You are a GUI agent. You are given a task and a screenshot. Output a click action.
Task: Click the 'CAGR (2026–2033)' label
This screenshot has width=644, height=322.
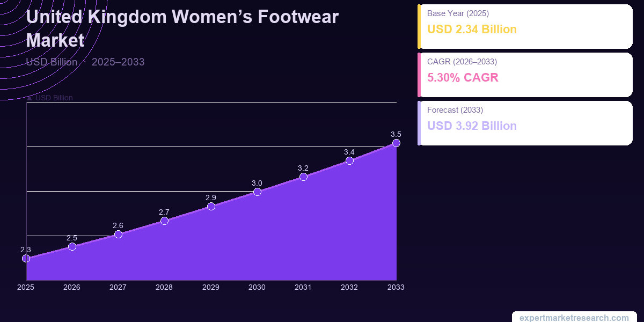pyautogui.click(x=462, y=62)
